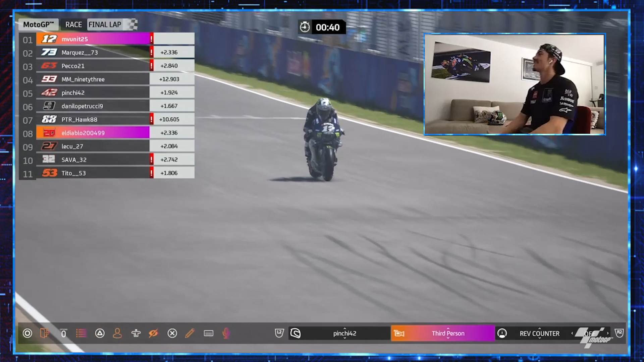This screenshot has width=644, height=362.
Task: Select the orange pencil edit icon
Action: (190, 333)
